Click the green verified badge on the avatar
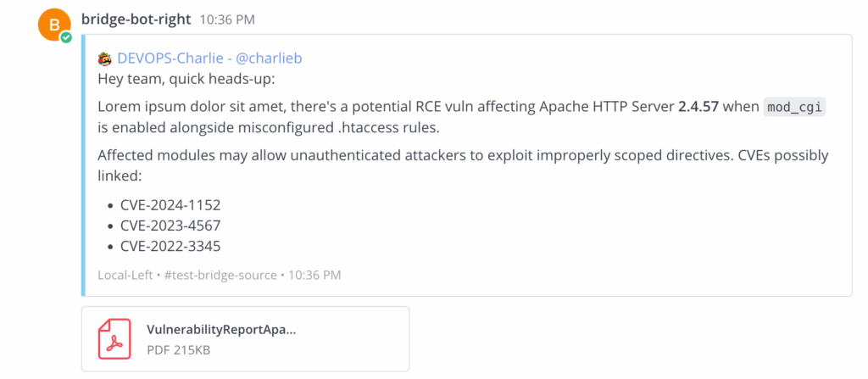The height and width of the screenshot is (379, 868). [66, 37]
